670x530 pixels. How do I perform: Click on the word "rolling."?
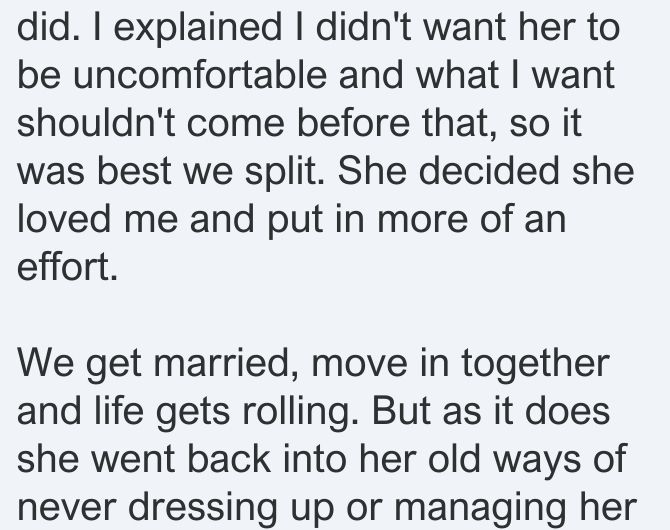click(x=300, y=412)
